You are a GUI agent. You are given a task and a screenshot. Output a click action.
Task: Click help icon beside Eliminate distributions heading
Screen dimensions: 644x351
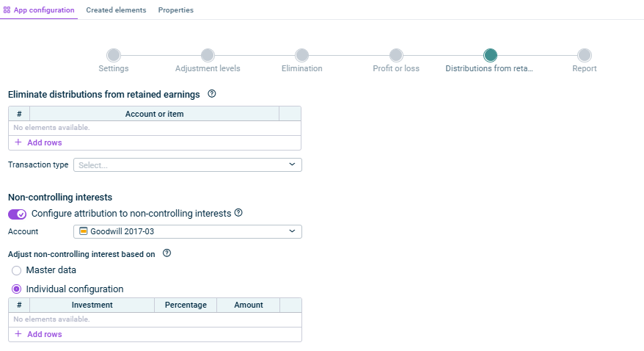coord(212,94)
